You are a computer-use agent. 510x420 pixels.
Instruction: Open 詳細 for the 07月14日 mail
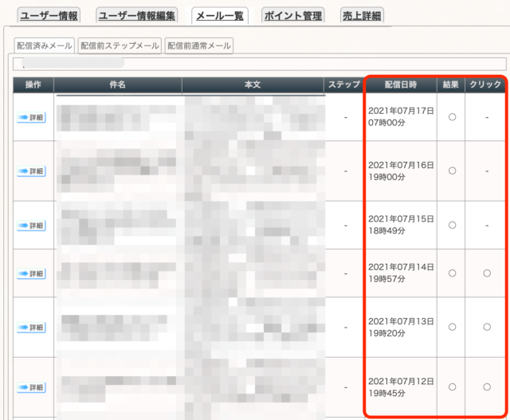[x=31, y=273]
